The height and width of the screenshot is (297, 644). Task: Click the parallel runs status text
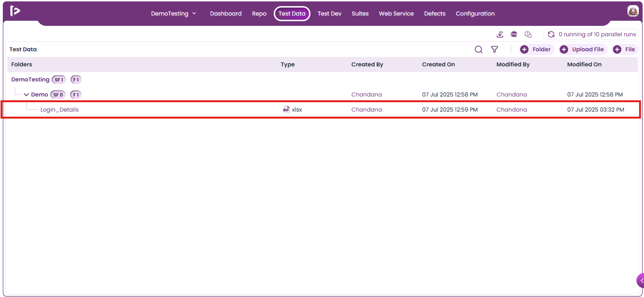pos(597,34)
